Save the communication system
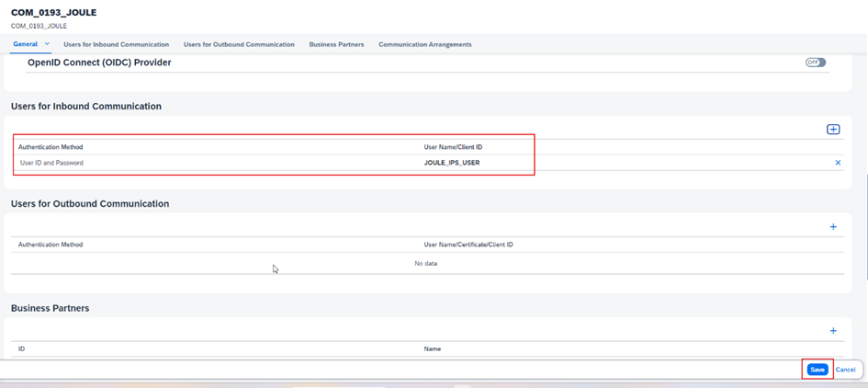The height and width of the screenshot is (388, 868). [817, 370]
